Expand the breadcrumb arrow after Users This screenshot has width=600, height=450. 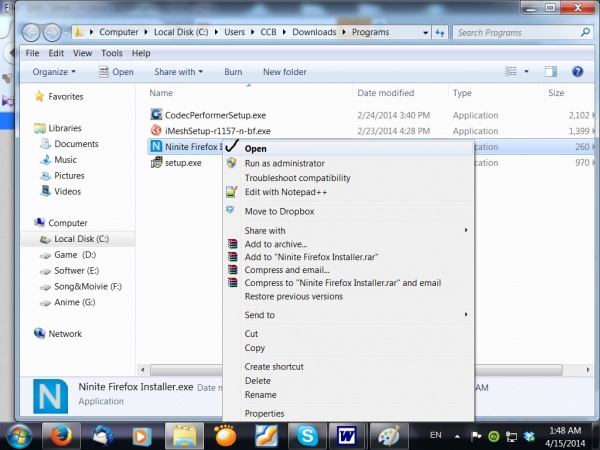[x=252, y=32]
